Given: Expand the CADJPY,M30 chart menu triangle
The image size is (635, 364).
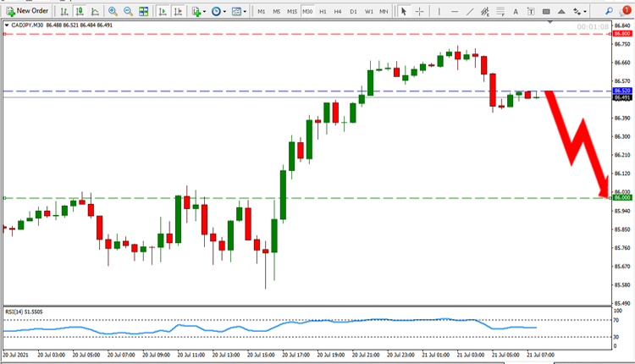Looking at the screenshot, I should point(7,25).
